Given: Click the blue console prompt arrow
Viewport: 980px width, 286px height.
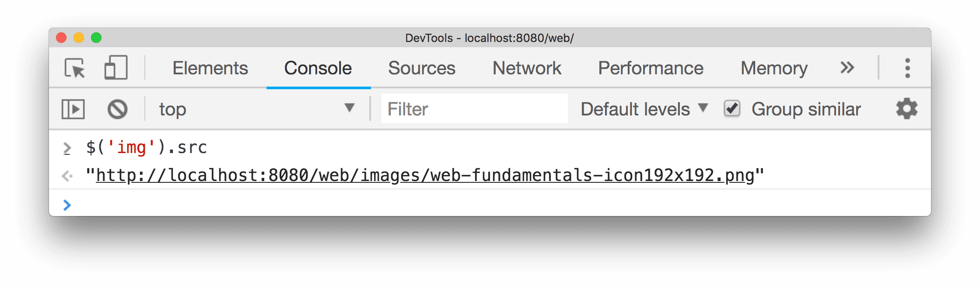Looking at the screenshot, I should click(68, 204).
